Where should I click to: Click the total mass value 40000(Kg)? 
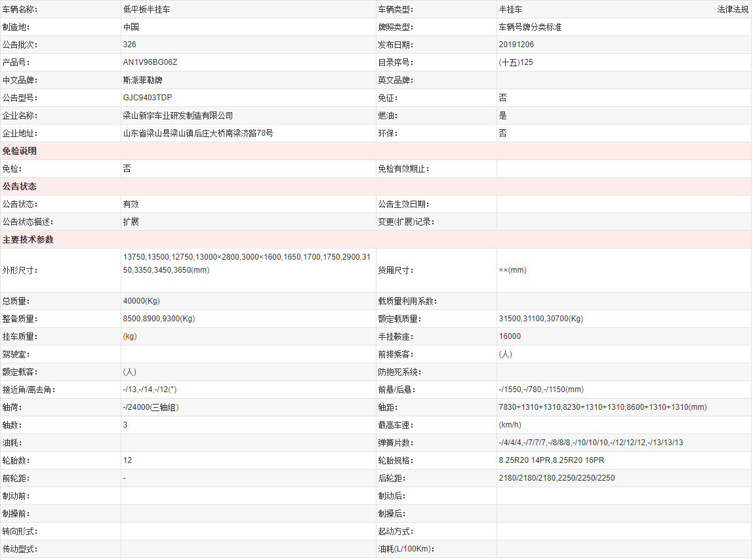click(x=141, y=301)
